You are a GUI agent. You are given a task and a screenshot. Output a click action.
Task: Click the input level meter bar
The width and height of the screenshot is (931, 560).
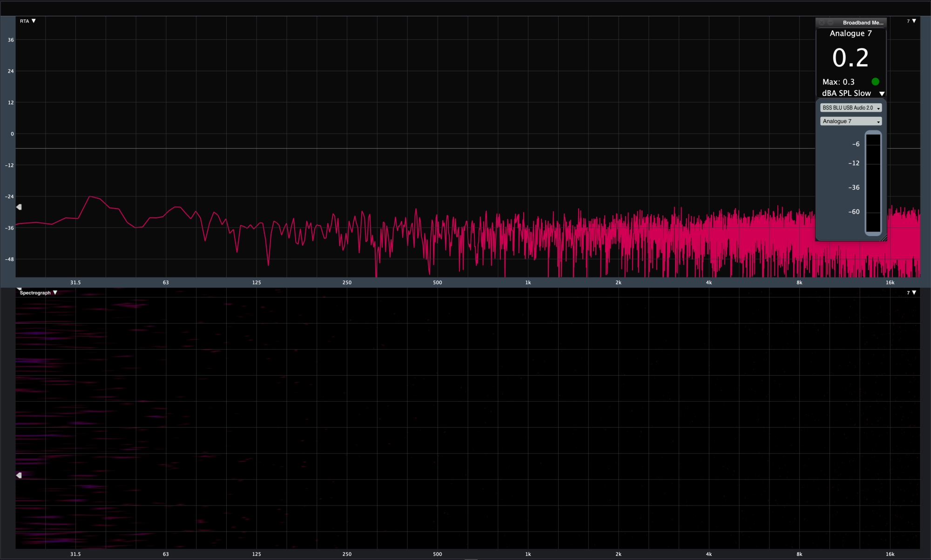[x=873, y=183]
